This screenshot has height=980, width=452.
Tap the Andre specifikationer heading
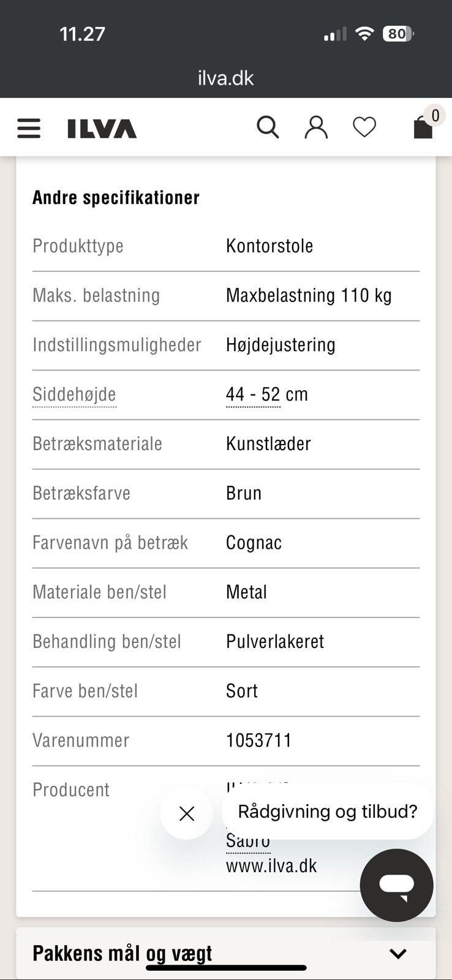pyautogui.click(x=116, y=197)
